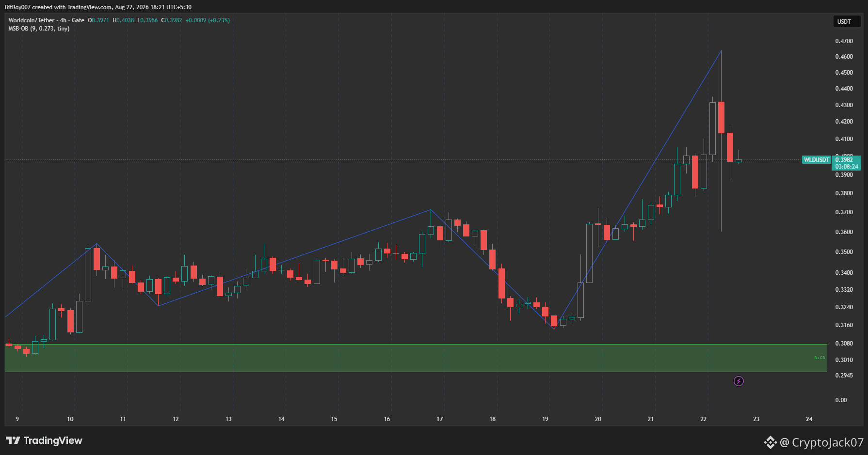Click the change value +0.0009 (+0.23%)
This screenshot has width=868, height=455.
click(208, 20)
